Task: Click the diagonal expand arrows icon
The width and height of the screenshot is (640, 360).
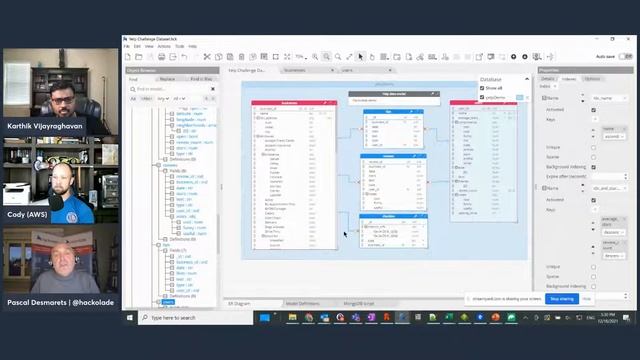Action: pyautogui.click(x=349, y=57)
